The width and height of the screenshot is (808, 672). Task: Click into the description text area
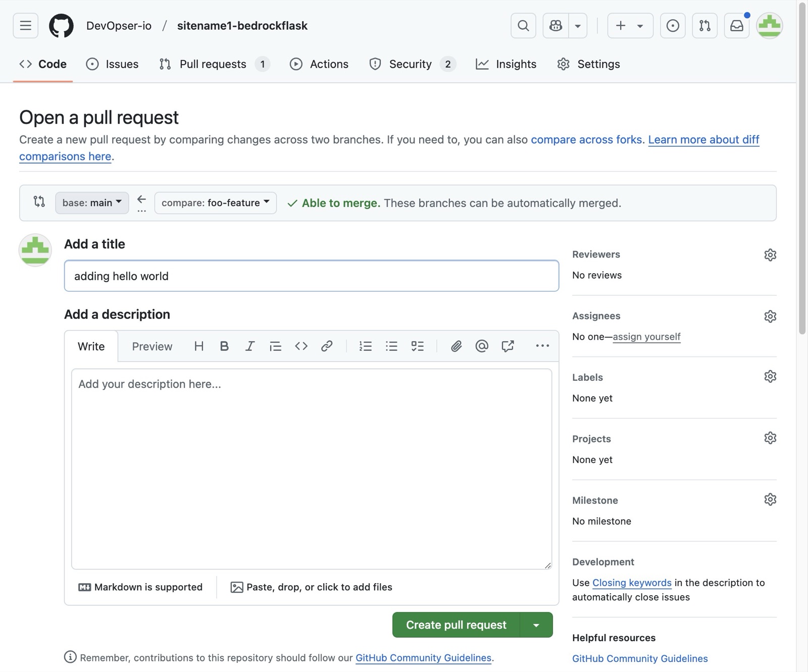(x=312, y=469)
